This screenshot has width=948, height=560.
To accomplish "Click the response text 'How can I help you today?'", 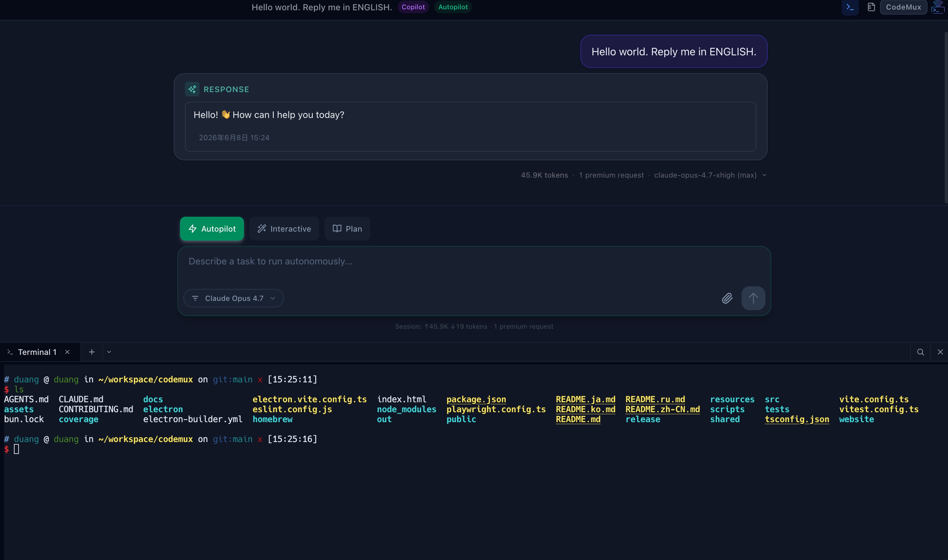I will [288, 115].
